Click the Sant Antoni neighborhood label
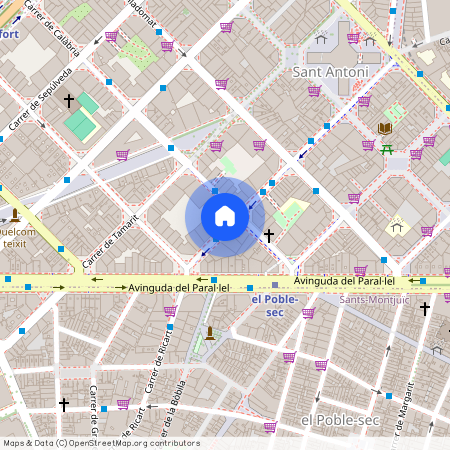Viewport: 450px width, 450px height. point(331,72)
